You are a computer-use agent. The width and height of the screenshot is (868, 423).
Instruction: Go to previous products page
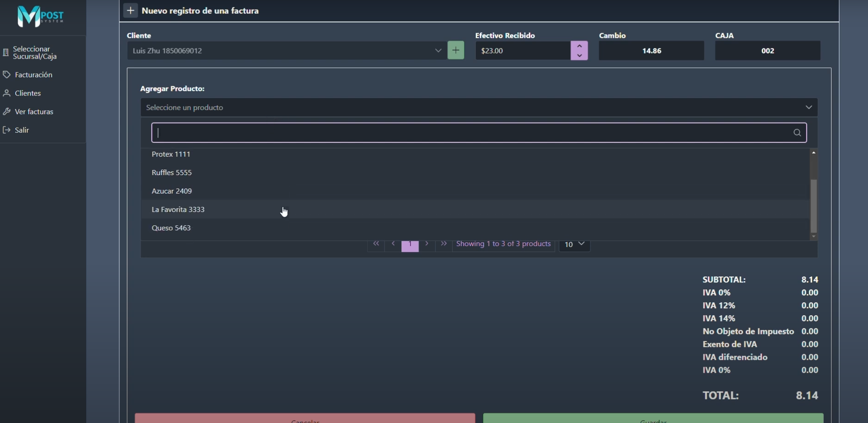(x=393, y=244)
